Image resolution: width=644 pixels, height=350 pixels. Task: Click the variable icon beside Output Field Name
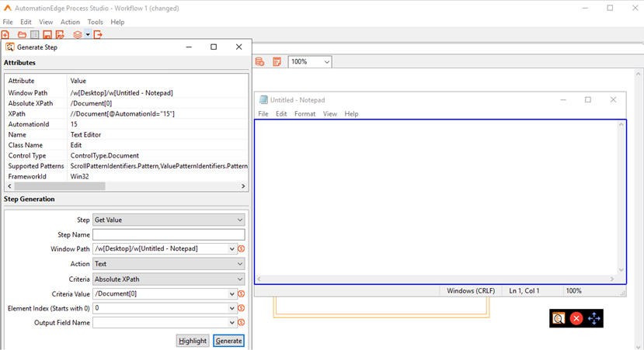click(x=242, y=323)
